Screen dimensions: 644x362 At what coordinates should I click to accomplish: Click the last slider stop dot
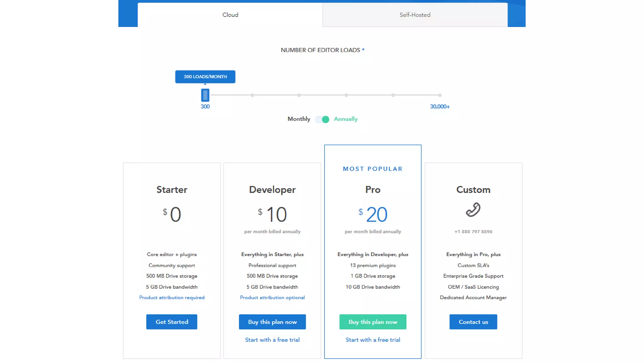point(440,95)
